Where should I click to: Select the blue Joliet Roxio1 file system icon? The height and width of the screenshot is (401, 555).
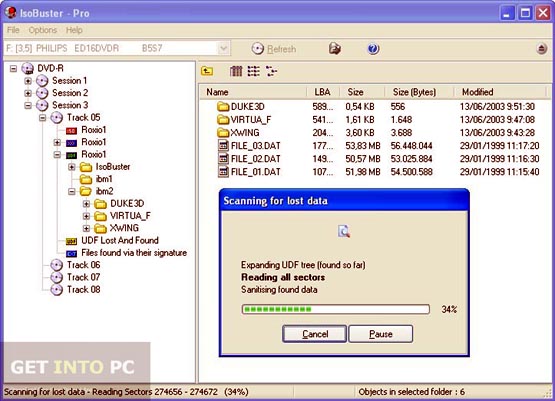pos(71,143)
